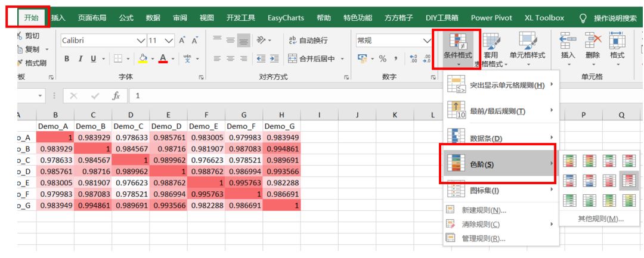
Task: Click the formula bar showing 1
Action: [386, 95]
